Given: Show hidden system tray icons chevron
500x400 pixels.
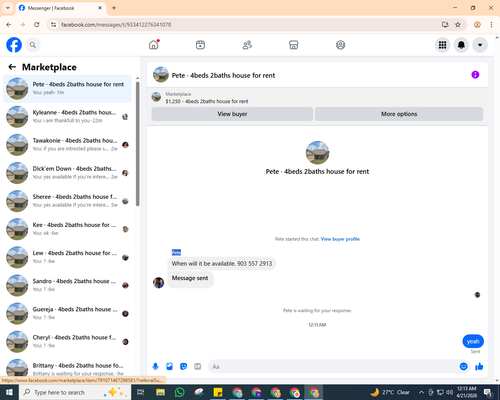Looking at the screenshot, I should (421, 392).
